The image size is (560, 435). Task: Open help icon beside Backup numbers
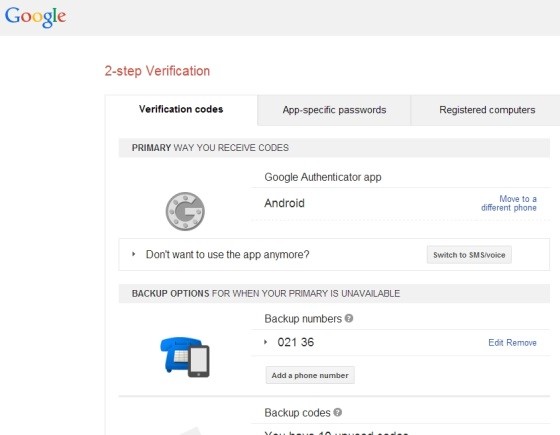[x=349, y=318]
